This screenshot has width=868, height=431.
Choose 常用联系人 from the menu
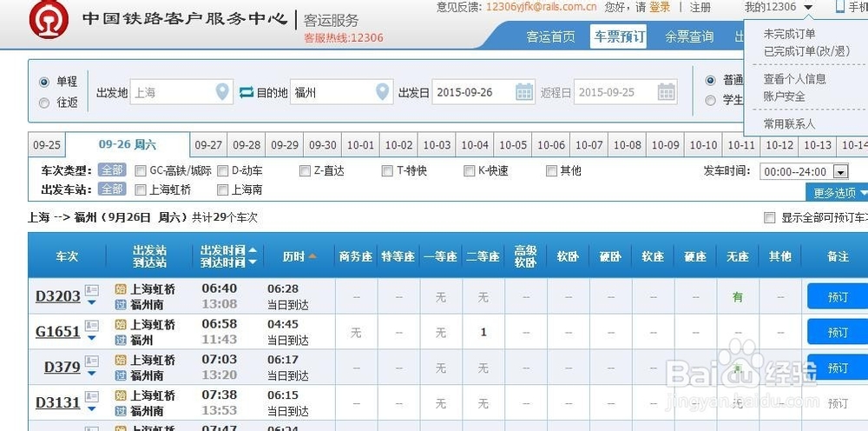[789, 124]
